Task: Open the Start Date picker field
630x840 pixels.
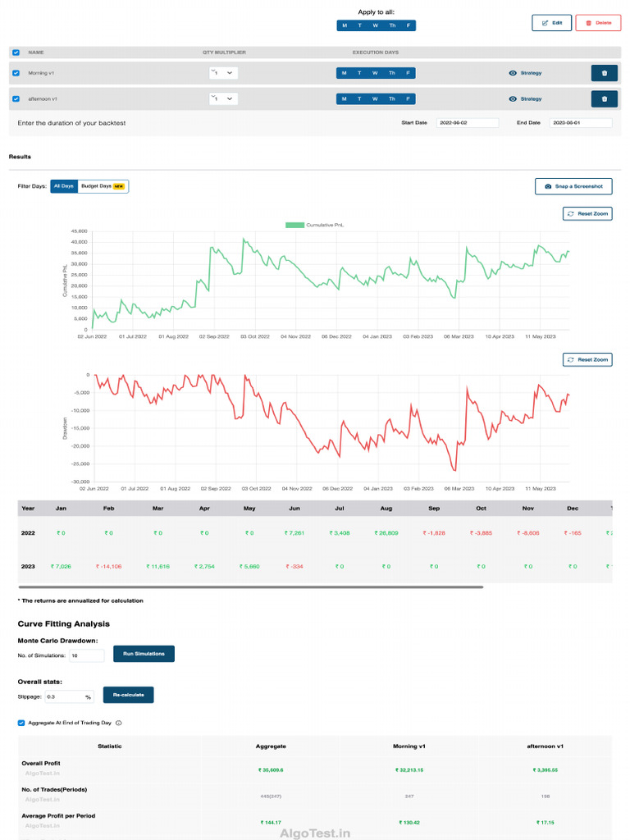Action: tap(467, 123)
